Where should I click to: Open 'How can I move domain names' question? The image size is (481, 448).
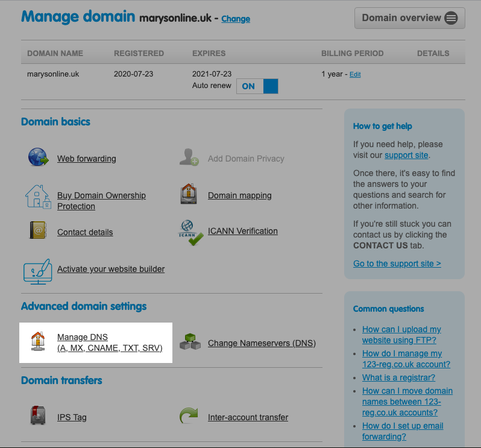(x=407, y=402)
